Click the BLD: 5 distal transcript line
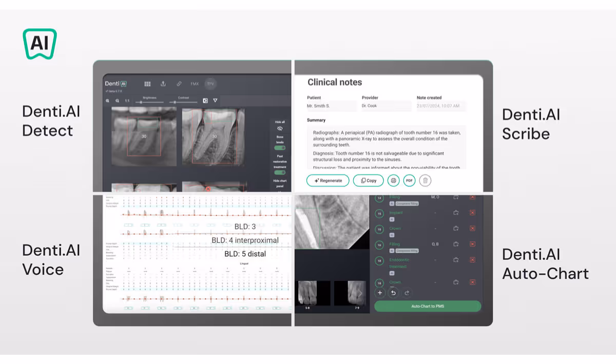 tap(245, 254)
